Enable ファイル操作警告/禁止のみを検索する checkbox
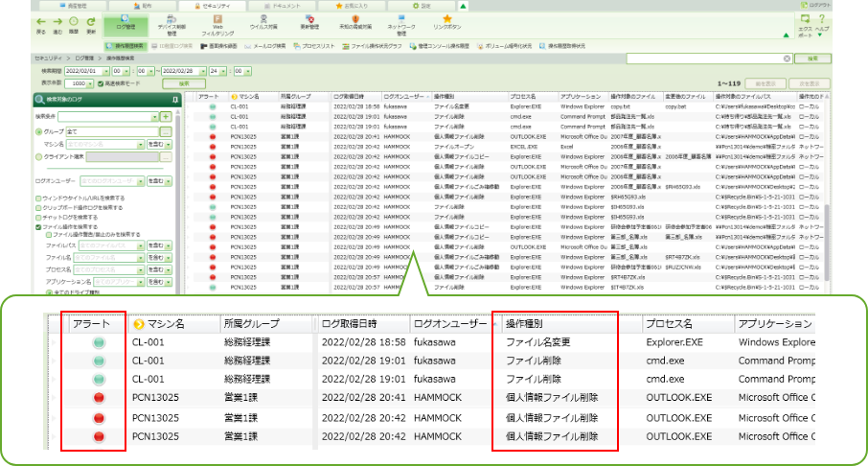The image size is (868, 466). click(48, 235)
